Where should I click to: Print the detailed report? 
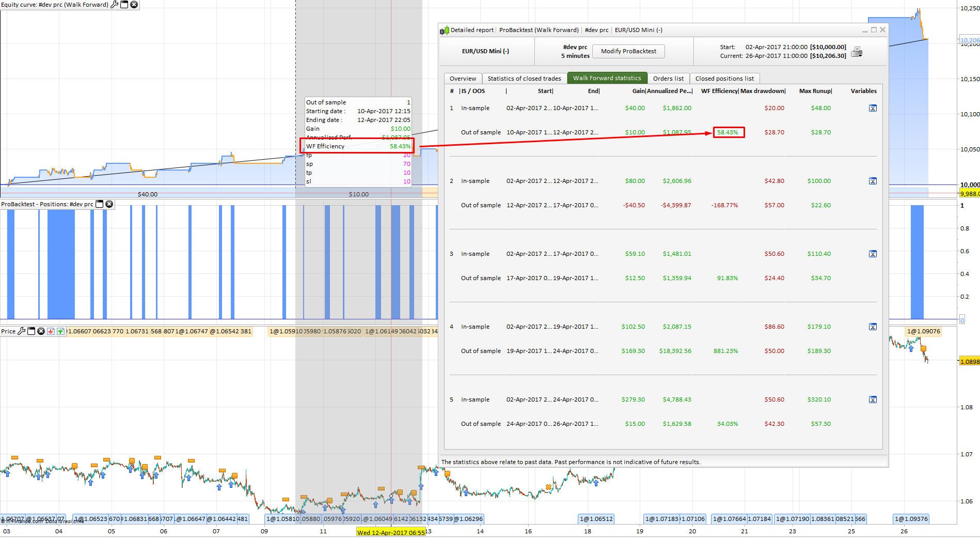click(857, 52)
